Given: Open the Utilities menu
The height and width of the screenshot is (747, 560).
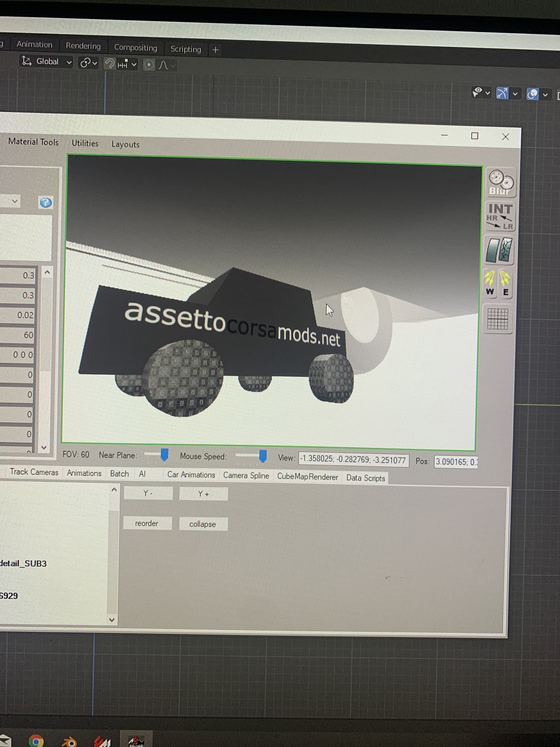Looking at the screenshot, I should click(85, 143).
